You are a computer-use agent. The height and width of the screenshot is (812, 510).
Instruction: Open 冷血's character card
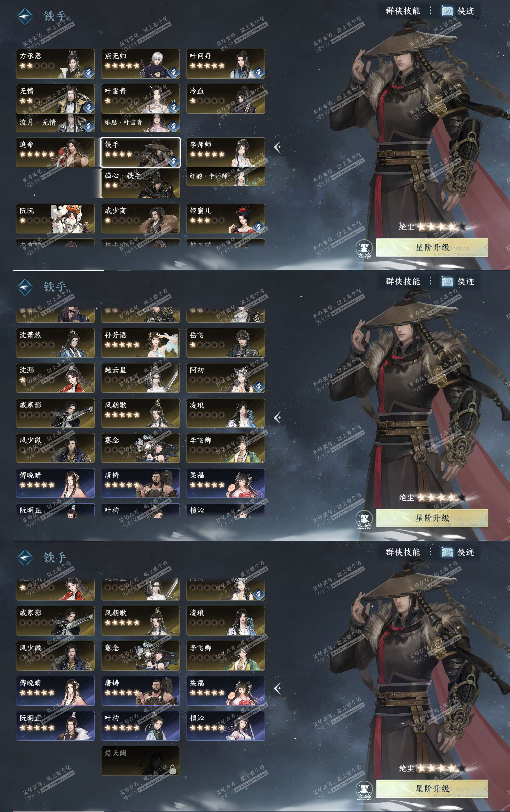click(x=226, y=99)
